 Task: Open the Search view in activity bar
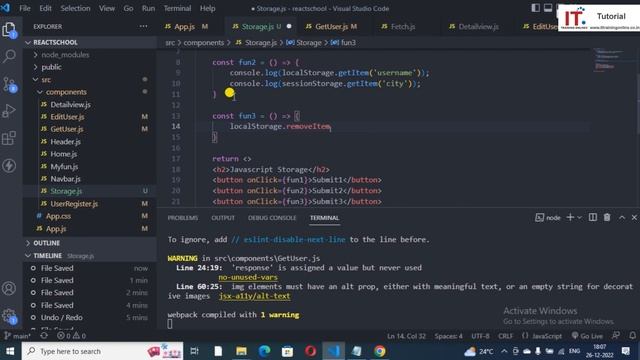pos(9,56)
